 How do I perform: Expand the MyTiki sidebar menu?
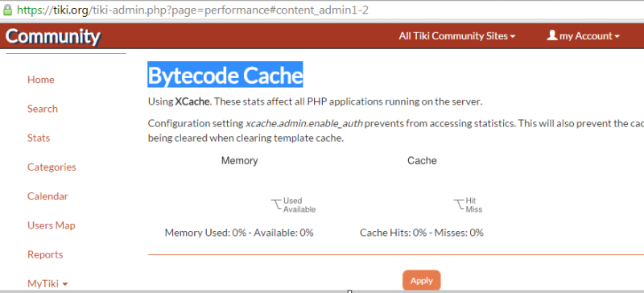pos(47,283)
